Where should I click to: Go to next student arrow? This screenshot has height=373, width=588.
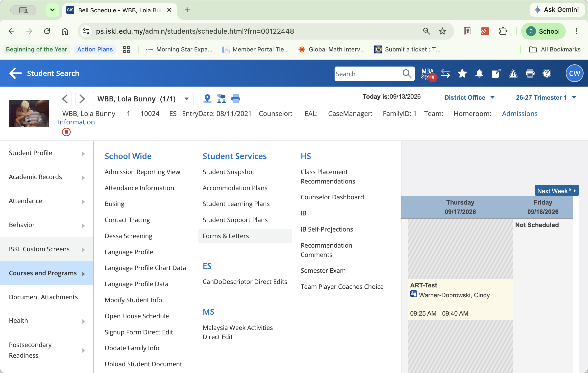coord(82,99)
